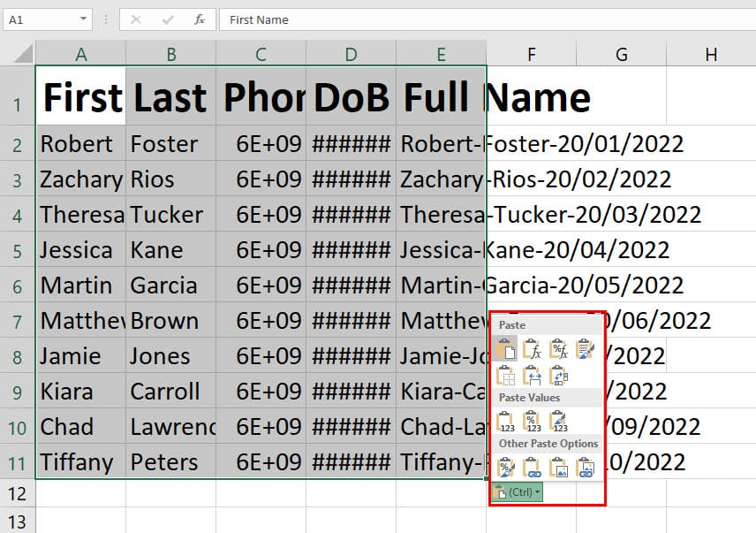Select Keep Source Column Widths paste icon

532,376
